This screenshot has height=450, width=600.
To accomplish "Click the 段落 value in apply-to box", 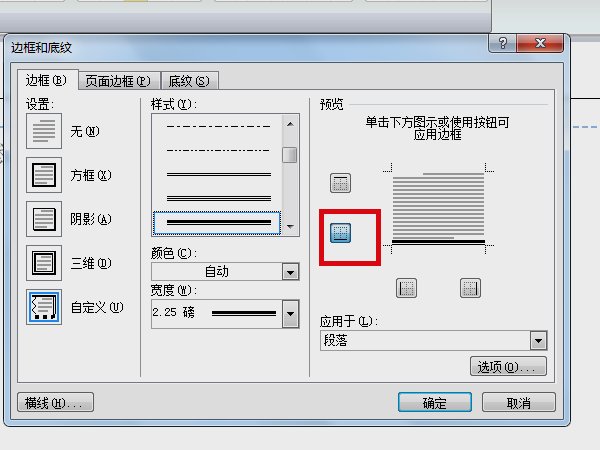I will click(336, 341).
